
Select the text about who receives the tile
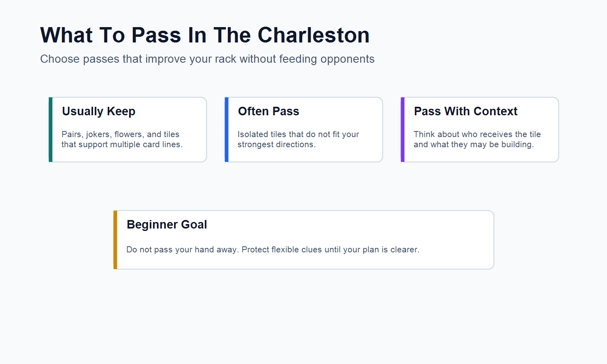pos(477,139)
